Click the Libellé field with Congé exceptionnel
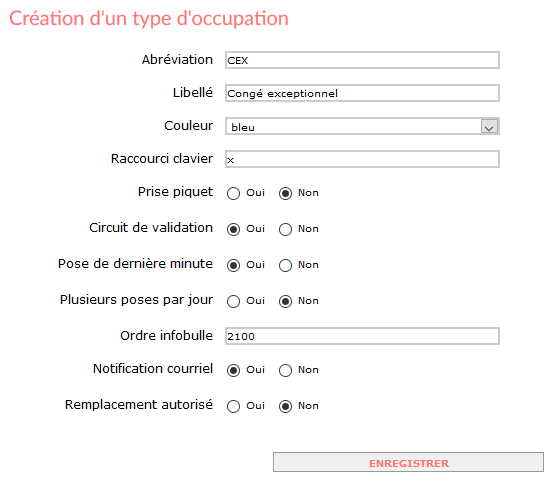This screenshot has height=484, width=553. [362, 93]
